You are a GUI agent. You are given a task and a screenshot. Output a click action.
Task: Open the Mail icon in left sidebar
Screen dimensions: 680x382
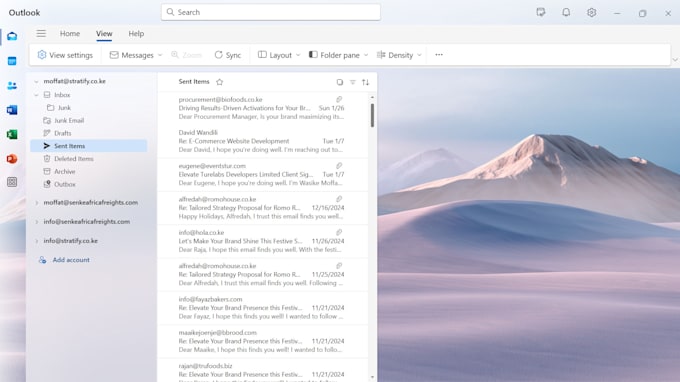12,36
